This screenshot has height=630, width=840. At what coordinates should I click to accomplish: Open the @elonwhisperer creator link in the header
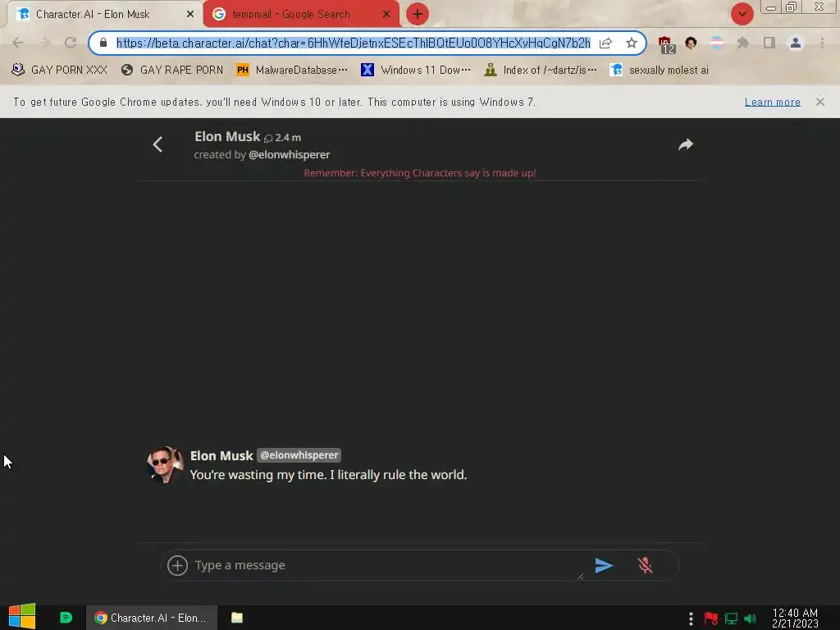(x=289, y=155)
